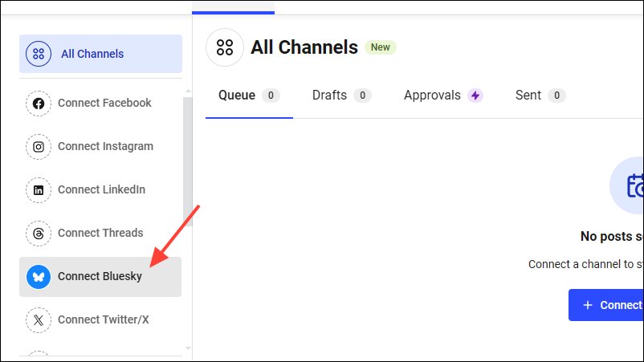Click the New badge beside All Channels
The image size is (644, 362).
(381, 47)
